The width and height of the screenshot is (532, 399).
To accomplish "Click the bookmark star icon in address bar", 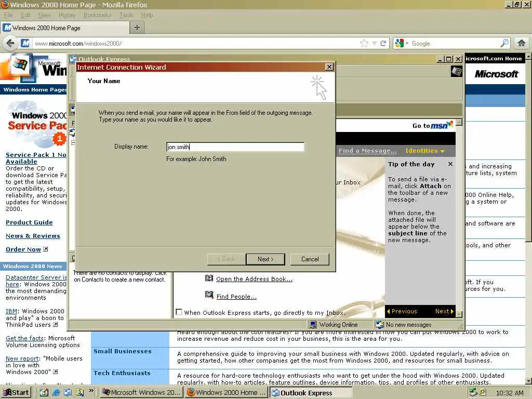I will [364, 44].
